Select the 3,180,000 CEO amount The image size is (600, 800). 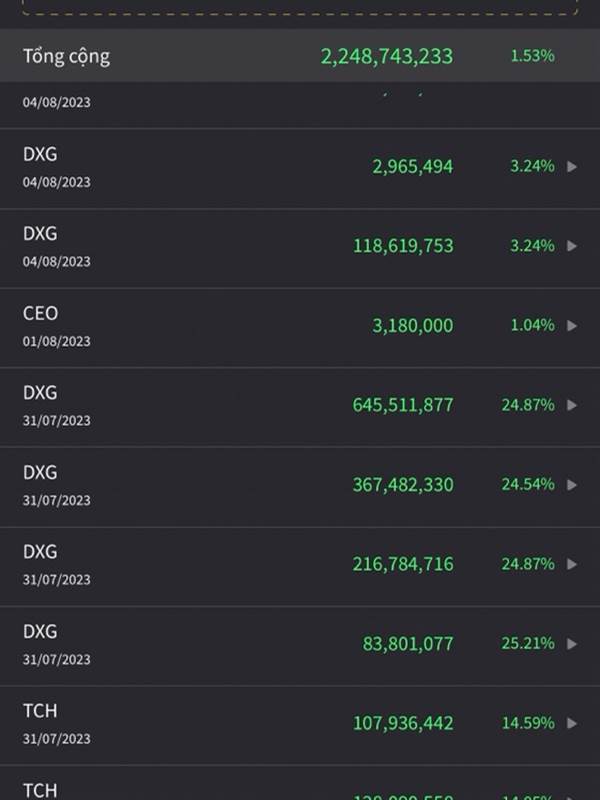pos(412,326)
